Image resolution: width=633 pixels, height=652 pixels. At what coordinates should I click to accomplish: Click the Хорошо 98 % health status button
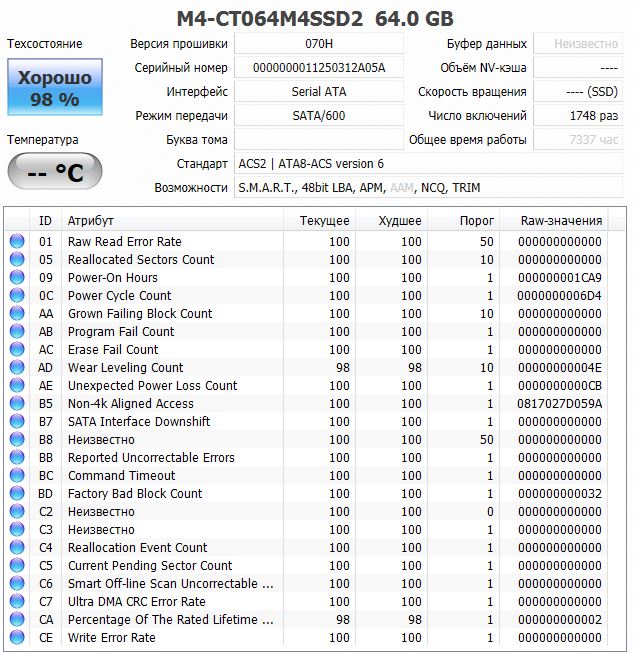(54, 87)
